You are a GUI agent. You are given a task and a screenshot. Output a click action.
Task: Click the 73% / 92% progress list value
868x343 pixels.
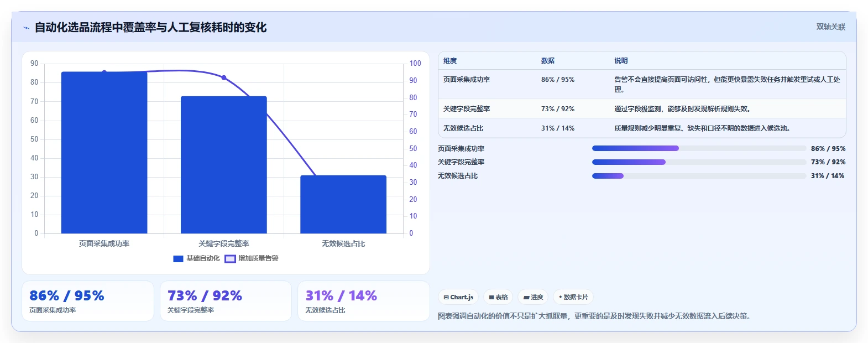(x=828, y=162)
